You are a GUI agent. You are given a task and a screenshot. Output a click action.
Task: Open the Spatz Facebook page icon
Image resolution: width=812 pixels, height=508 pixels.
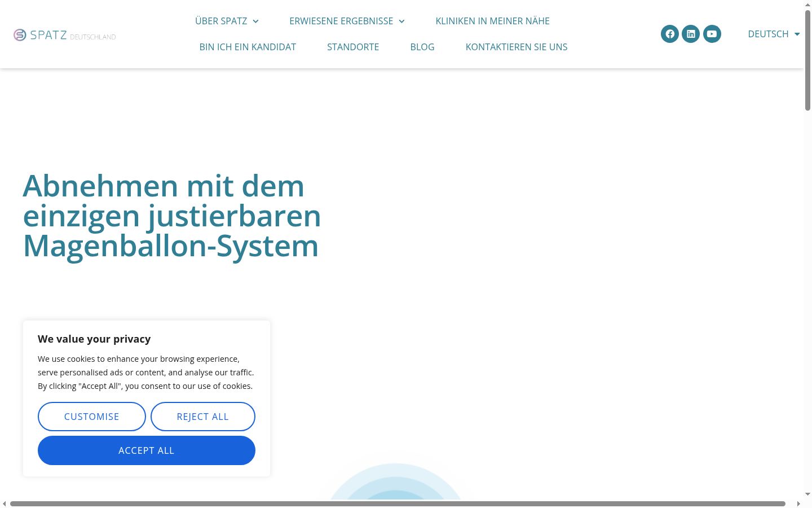pos(670,34)
